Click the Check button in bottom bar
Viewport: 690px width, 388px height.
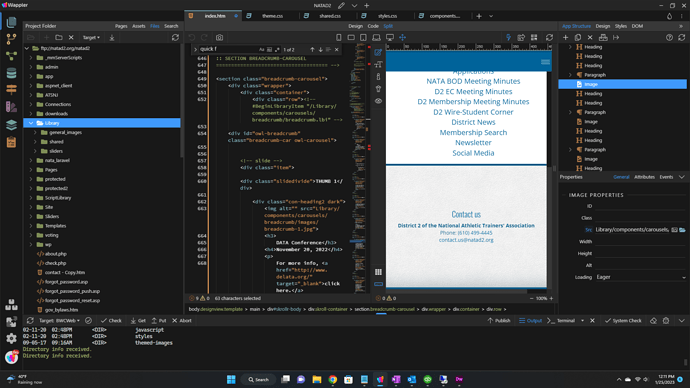tap(111, 321)
